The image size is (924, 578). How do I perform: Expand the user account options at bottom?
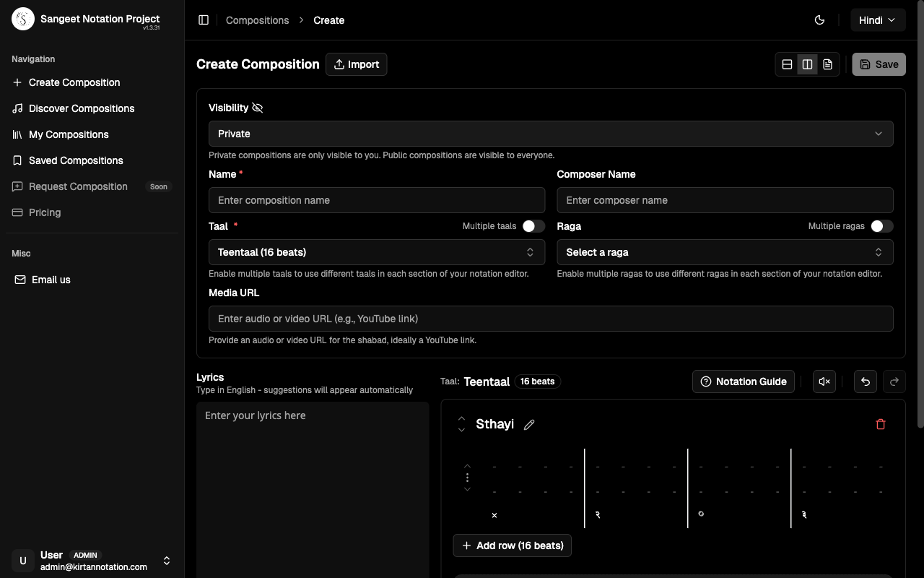tap(167, 560)
